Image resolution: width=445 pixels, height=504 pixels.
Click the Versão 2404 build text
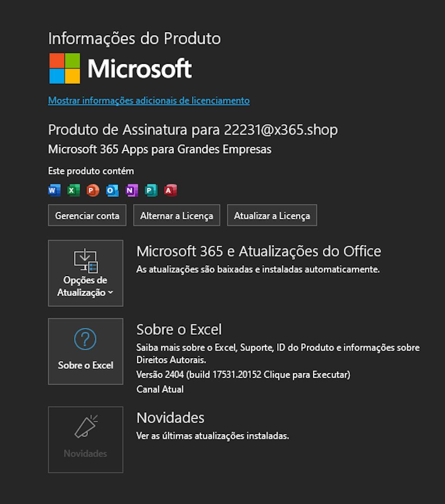point(243,374)
